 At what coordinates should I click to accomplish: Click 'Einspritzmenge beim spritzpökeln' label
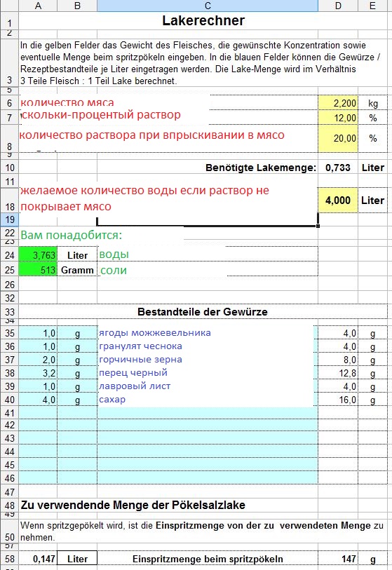click(x=208, y=559)
